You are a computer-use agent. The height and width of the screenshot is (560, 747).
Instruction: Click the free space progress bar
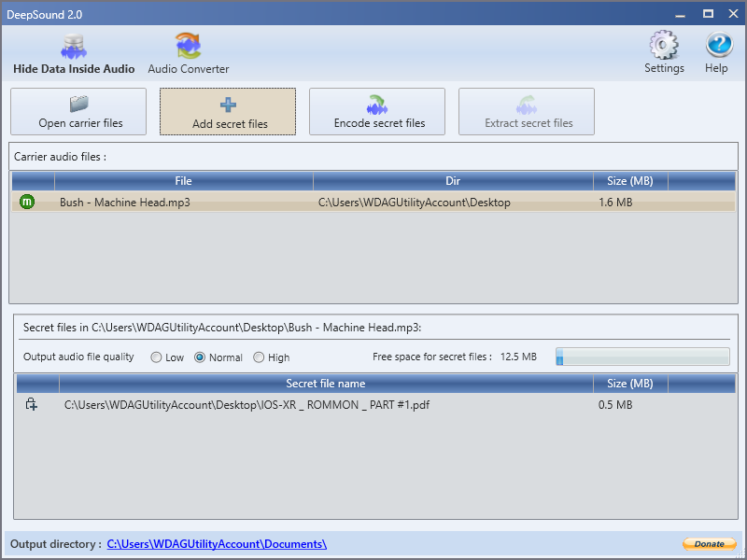point(642,357)
